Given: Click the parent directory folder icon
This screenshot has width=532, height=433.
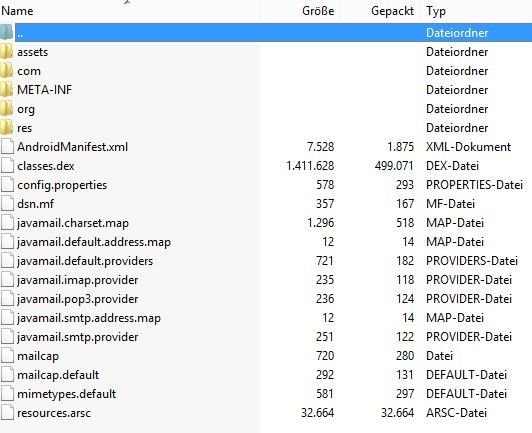Looking at the screenshot, I should coord(6,32).
